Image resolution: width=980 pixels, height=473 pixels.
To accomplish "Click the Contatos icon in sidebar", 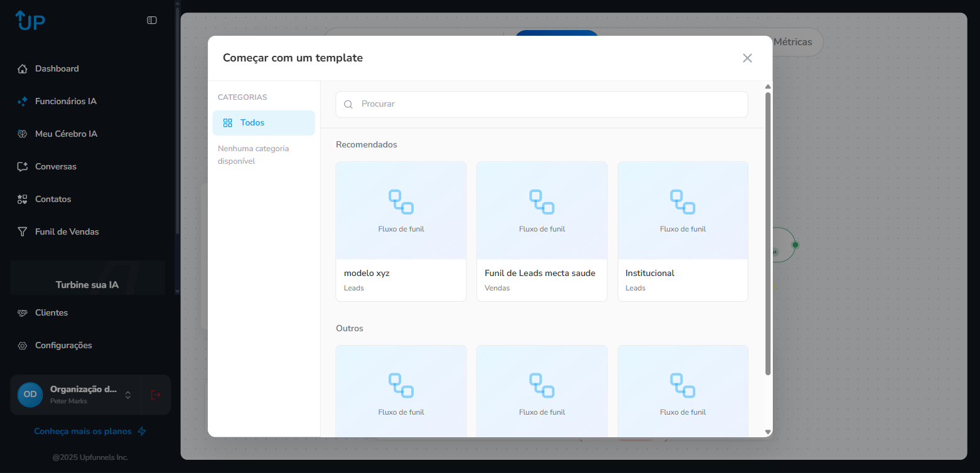I will tap(23, 199).
